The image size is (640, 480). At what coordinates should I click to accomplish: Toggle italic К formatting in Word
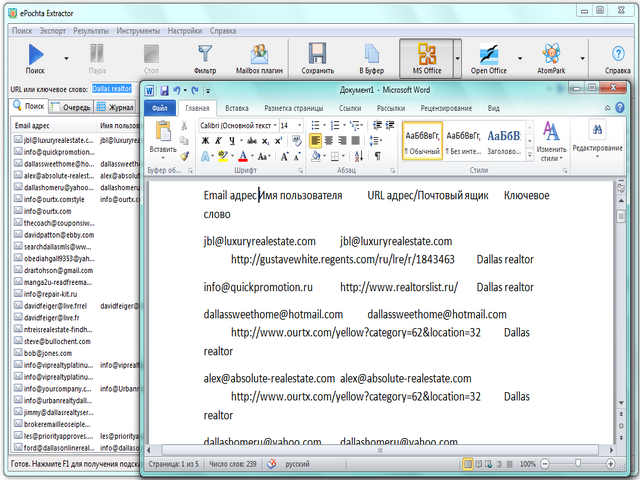coord(218,141)
